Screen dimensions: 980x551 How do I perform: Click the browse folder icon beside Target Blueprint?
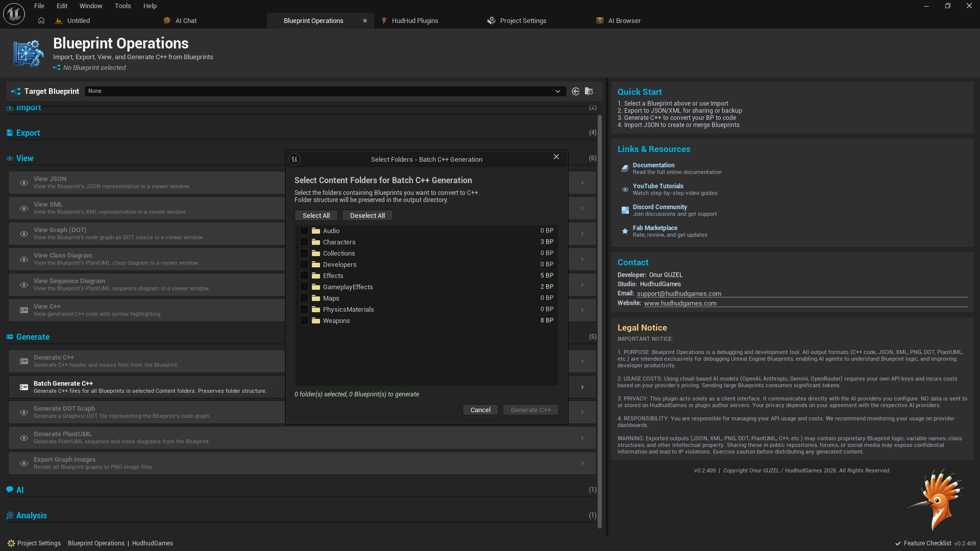(589, 91)
